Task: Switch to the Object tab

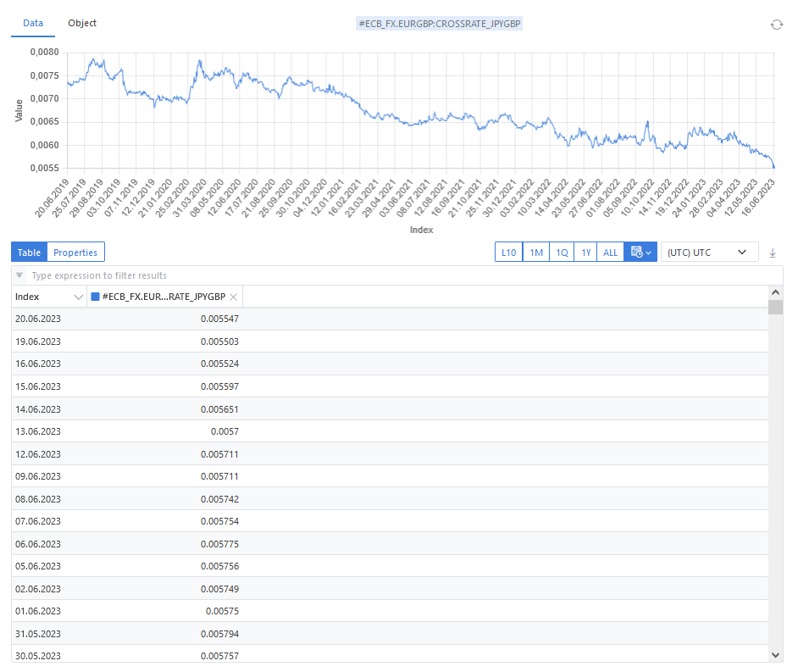Action: [x=82, y=23]
